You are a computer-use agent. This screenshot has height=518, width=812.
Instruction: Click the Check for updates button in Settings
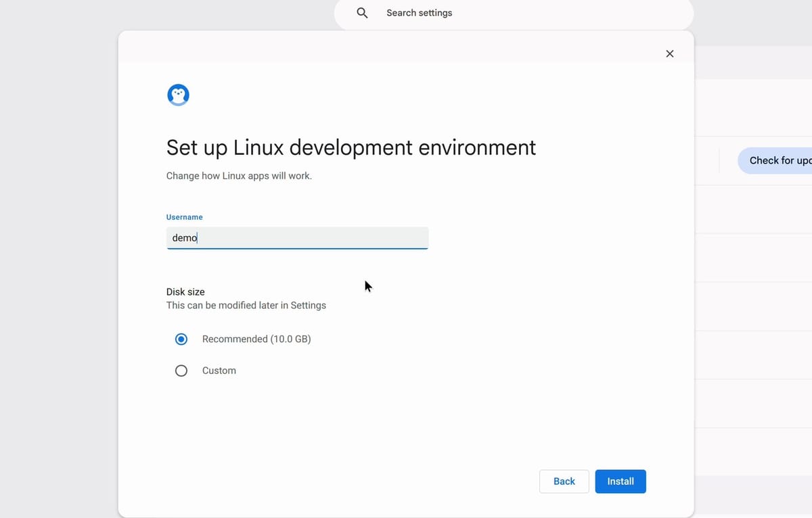click(x=775, y=160)
